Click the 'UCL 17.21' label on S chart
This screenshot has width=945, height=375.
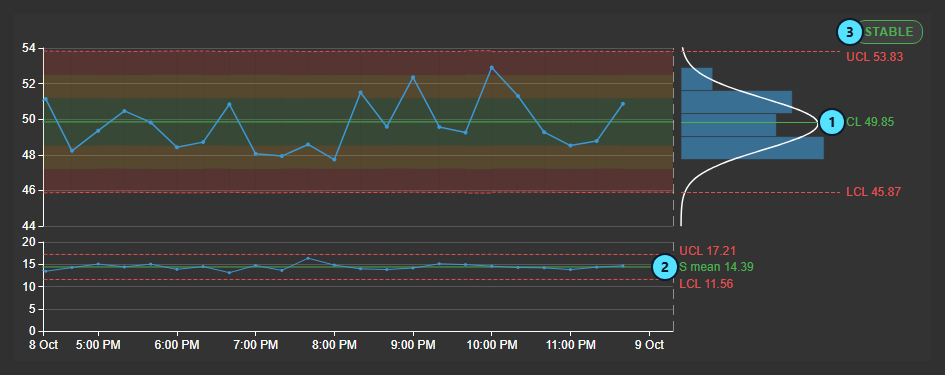click(708, 250)
